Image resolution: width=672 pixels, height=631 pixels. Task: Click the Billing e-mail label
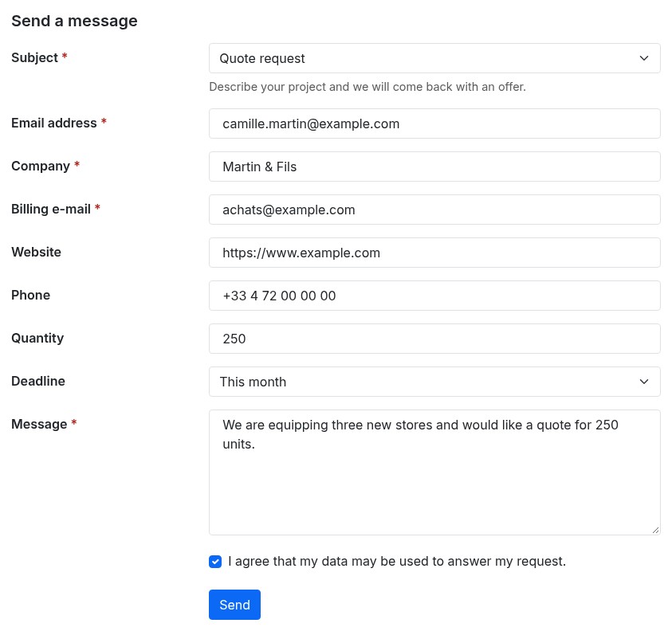(x=51, y=209)
